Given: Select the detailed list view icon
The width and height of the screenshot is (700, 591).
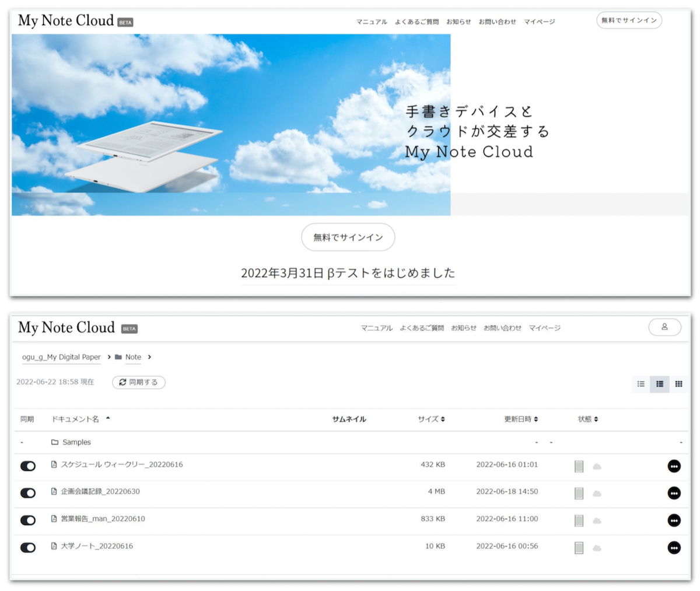Looking at the screenshot, I should click(x=660, y=384).
